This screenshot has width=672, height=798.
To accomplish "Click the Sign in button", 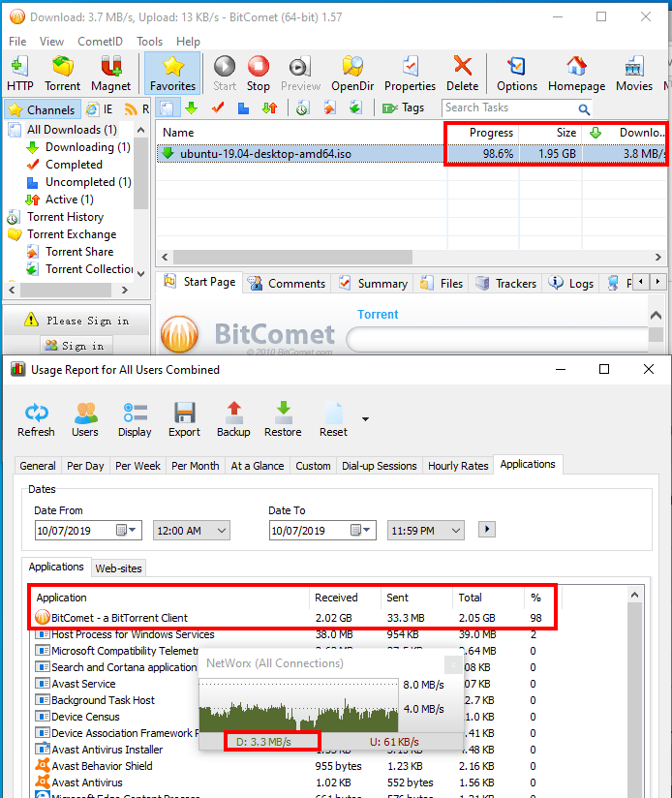I will coord(75,346).
